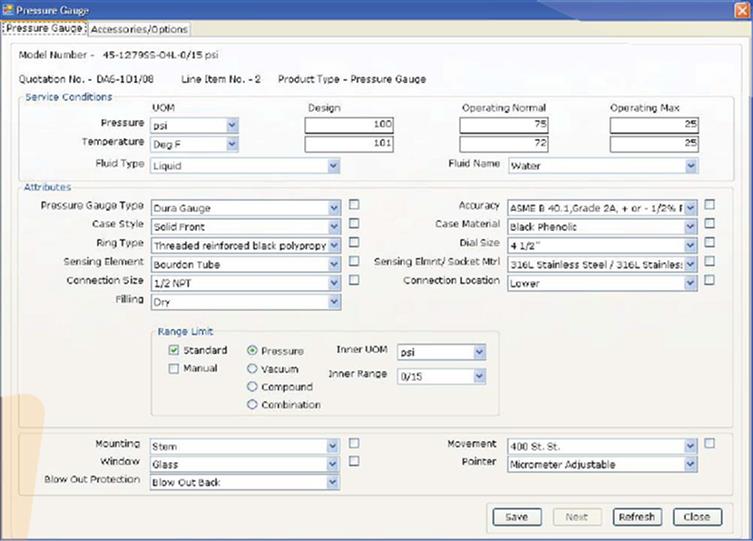Select the Compound radio button
The width and height of the screenshot is (753, 541).
click(252, 386)
